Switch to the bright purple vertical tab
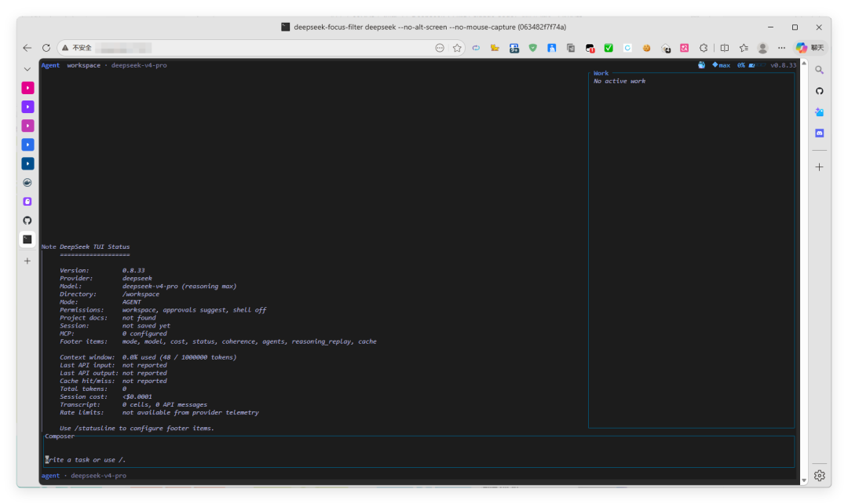The height and width of the screenshot is (504, 848). point(27,107)
